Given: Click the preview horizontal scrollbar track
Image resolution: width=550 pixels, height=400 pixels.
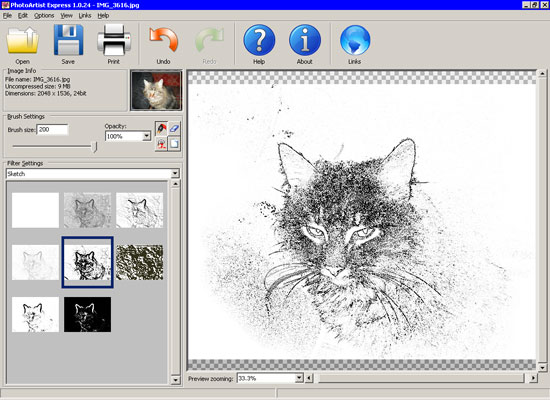Looking at the screenshot, I should (421, 378).
